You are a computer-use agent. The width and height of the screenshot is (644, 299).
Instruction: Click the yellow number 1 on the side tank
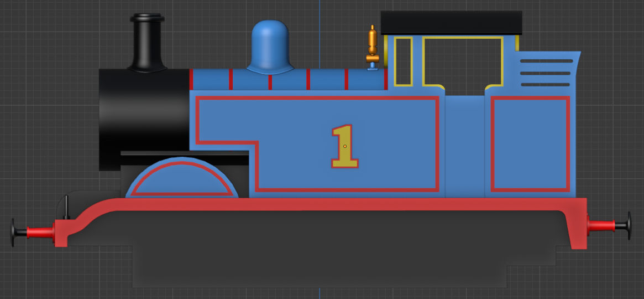345,146
